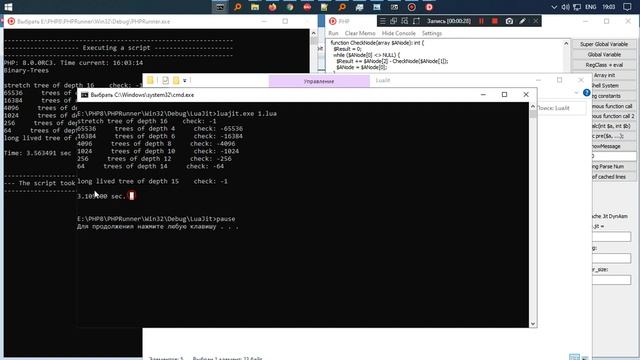The image size is (640, 360).
Task: Choose the RegClass + eval button
Action: [604, 65]
